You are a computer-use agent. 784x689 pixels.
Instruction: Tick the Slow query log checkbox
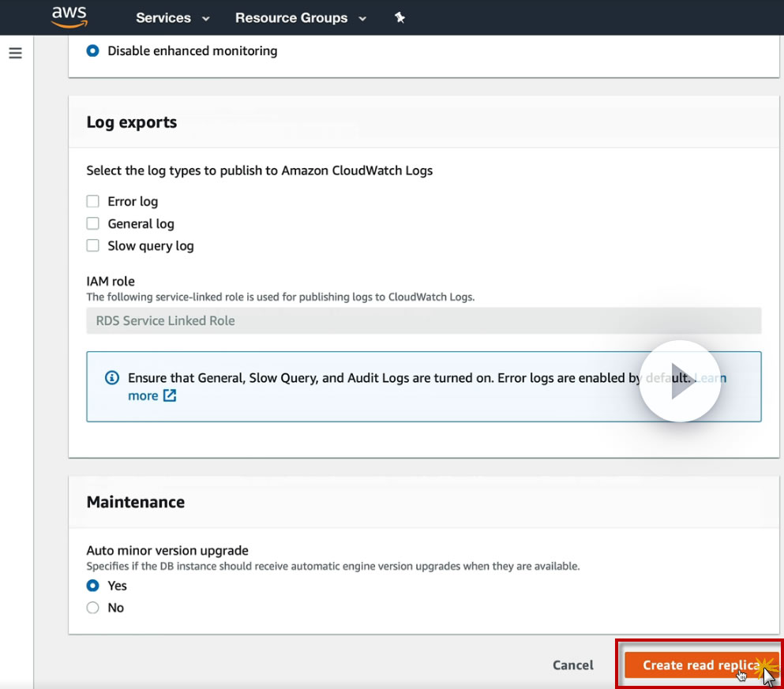click(x=93, y=245)
